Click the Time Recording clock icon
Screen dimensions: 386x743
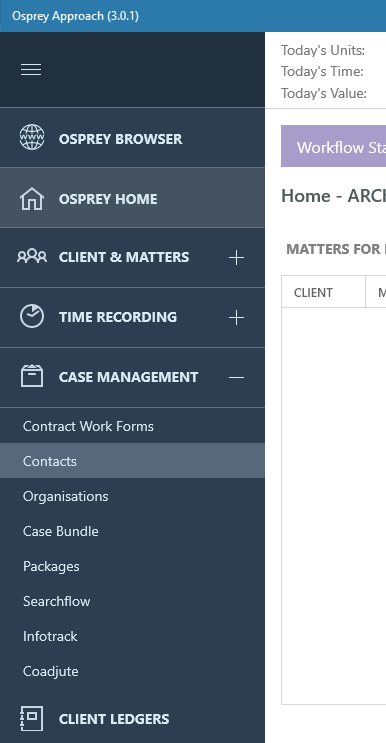[x=32, y=316]
